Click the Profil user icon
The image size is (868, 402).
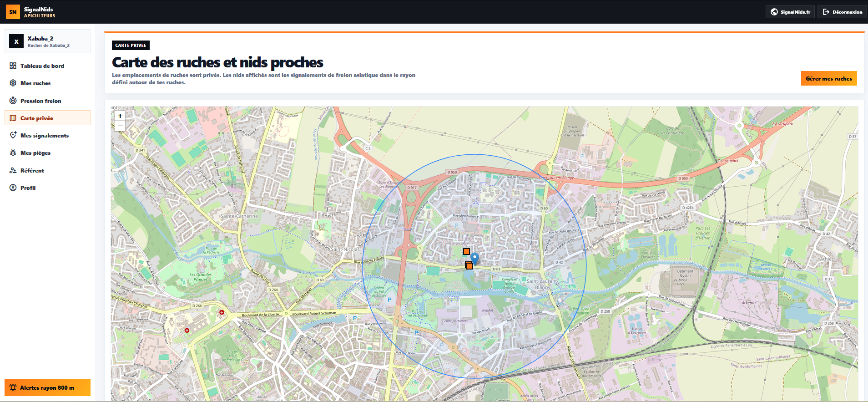[13, 188]
